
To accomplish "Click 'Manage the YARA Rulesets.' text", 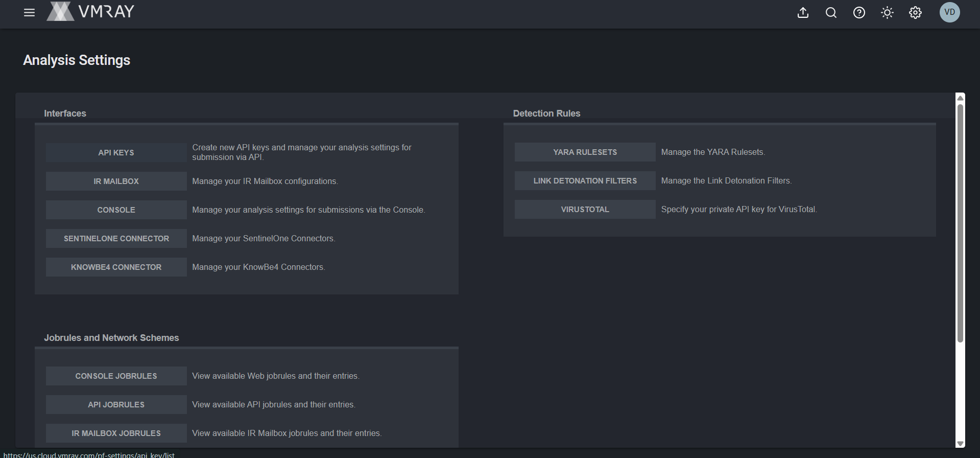I will (713, 152).
